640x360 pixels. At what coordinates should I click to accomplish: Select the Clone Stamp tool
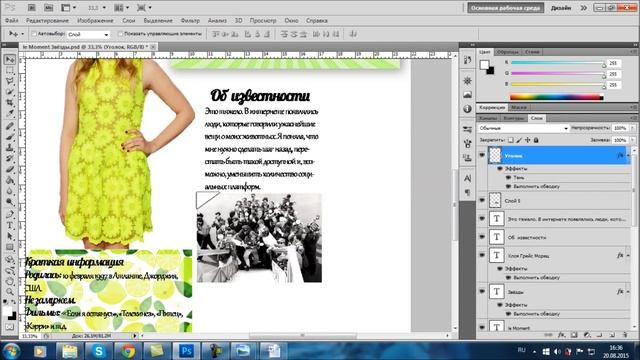(10, 147)
